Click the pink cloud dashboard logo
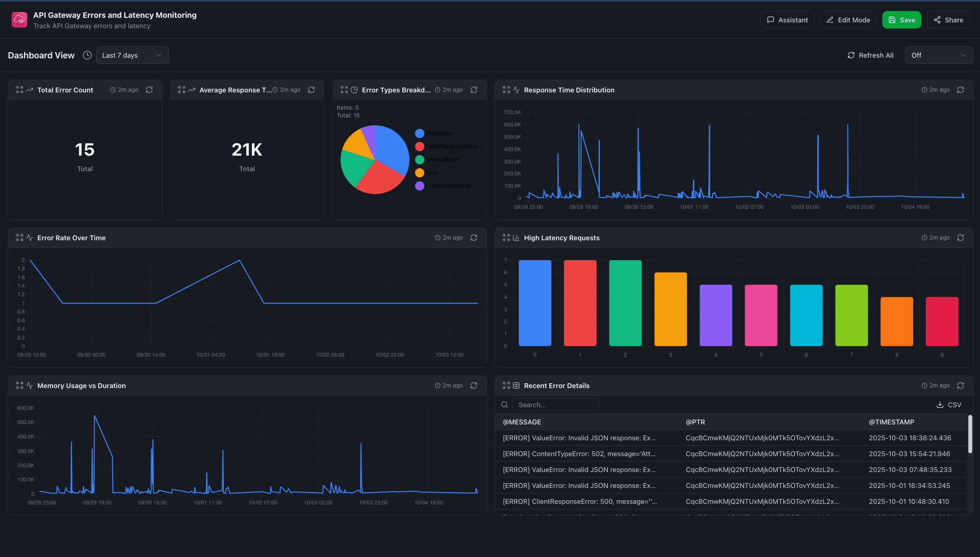 19,19
